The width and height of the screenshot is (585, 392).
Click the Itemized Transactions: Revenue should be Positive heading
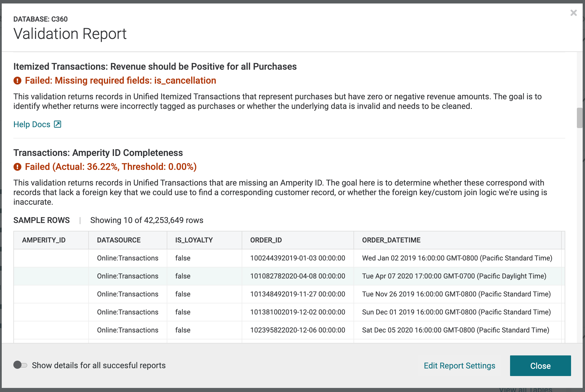point(155,66)
